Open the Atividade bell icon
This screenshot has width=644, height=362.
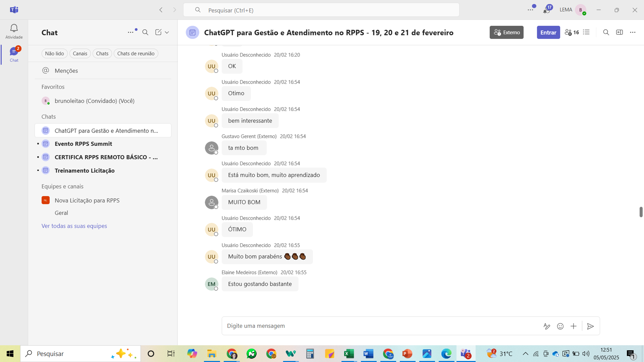point(14,32)
